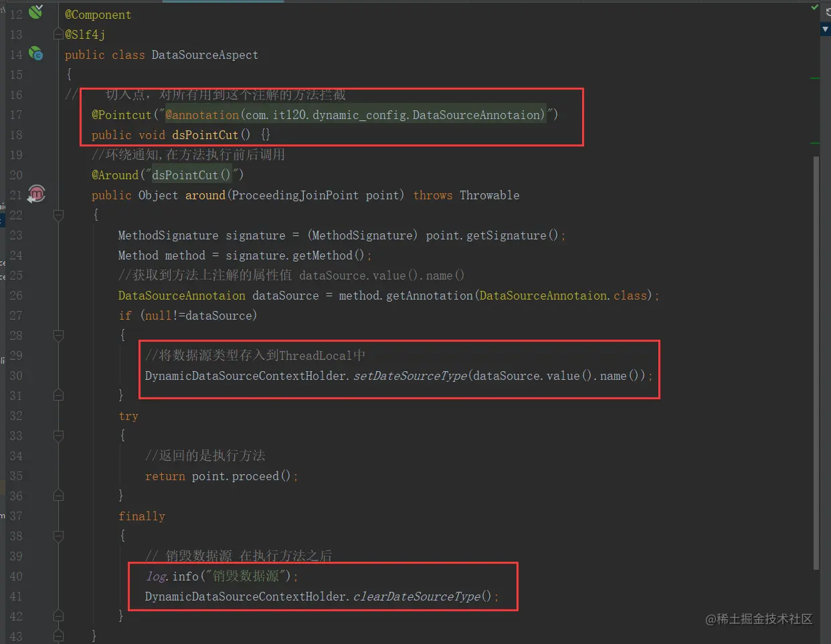Screen dimensions: 831x644
Task: Click the setDateSourceType method call
Action: pyautogui.click(x=410, y=376)
